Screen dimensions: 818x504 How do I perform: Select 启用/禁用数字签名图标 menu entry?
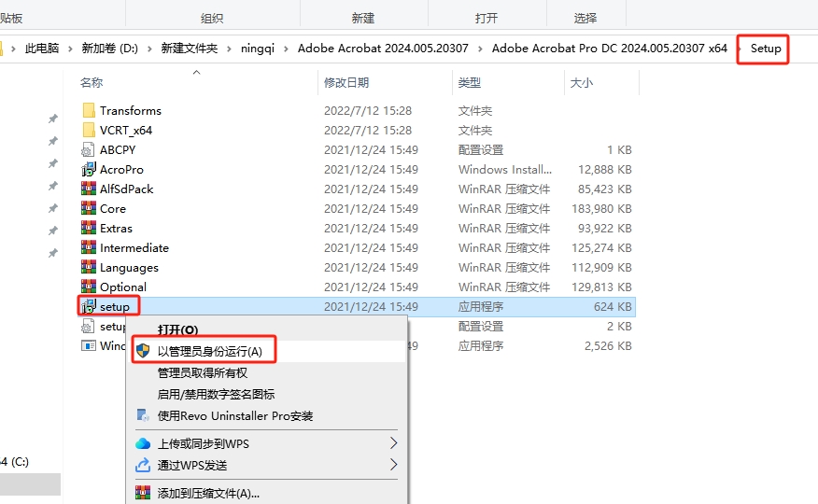point(216,394)
